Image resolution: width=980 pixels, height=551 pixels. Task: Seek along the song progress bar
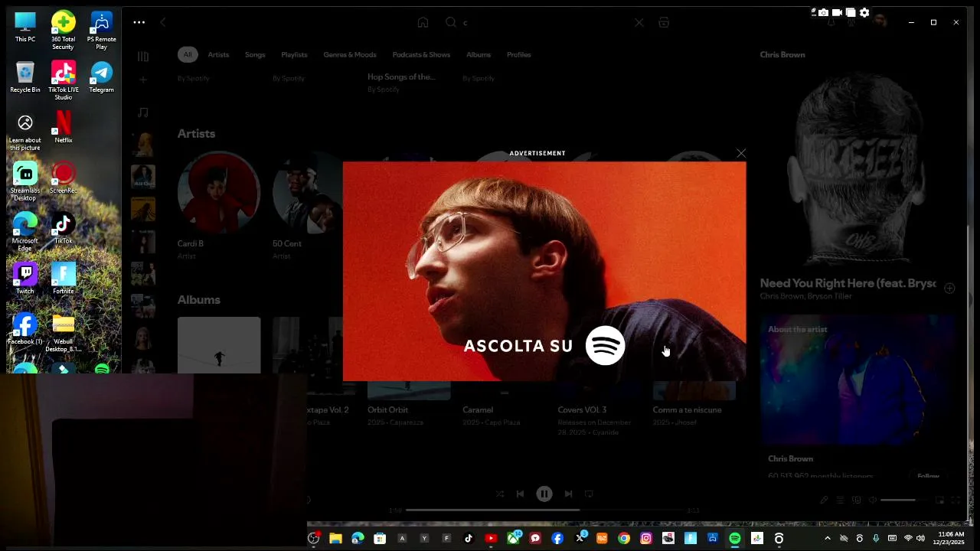[x=544, y=510]
